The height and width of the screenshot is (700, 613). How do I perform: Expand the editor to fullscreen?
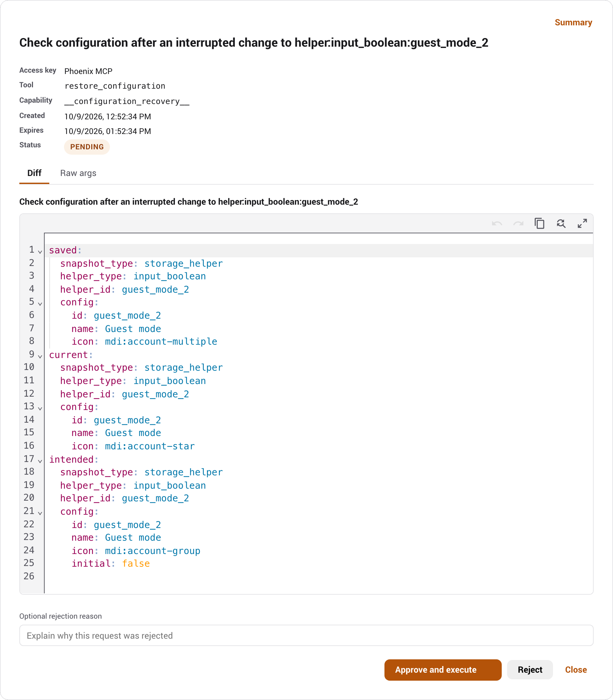pos(582,224)
